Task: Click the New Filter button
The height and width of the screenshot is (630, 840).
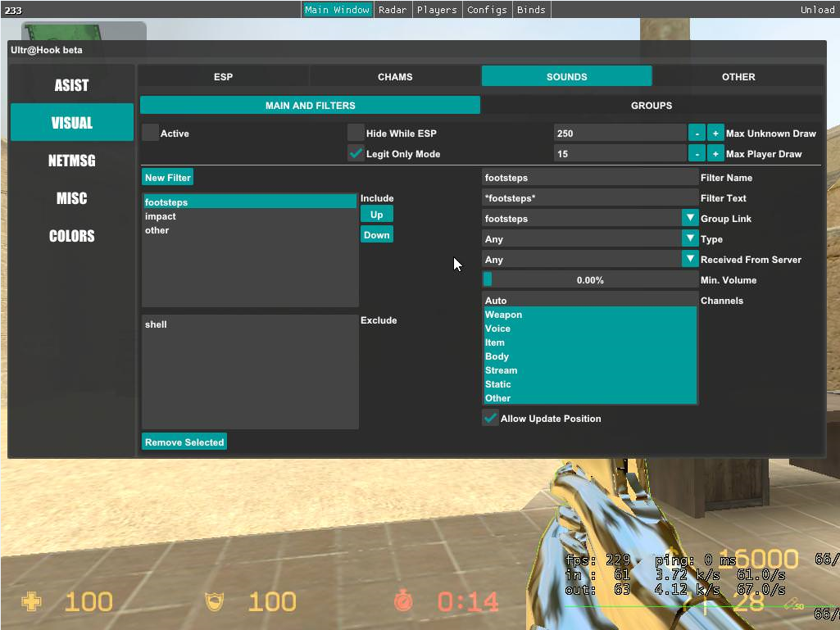Action: coord(168,177)
